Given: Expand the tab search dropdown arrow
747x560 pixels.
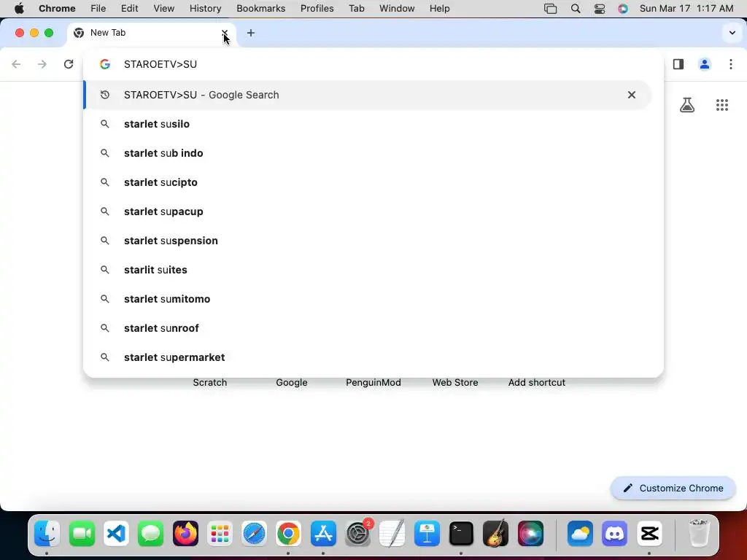Looking at the screenshot, I should 732,33.
